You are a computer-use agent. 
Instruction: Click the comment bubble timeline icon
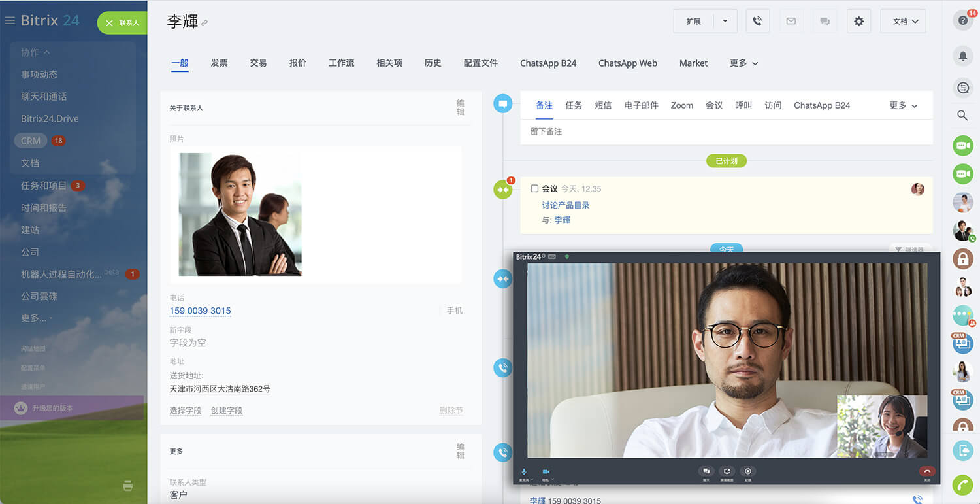pos(502,103)
